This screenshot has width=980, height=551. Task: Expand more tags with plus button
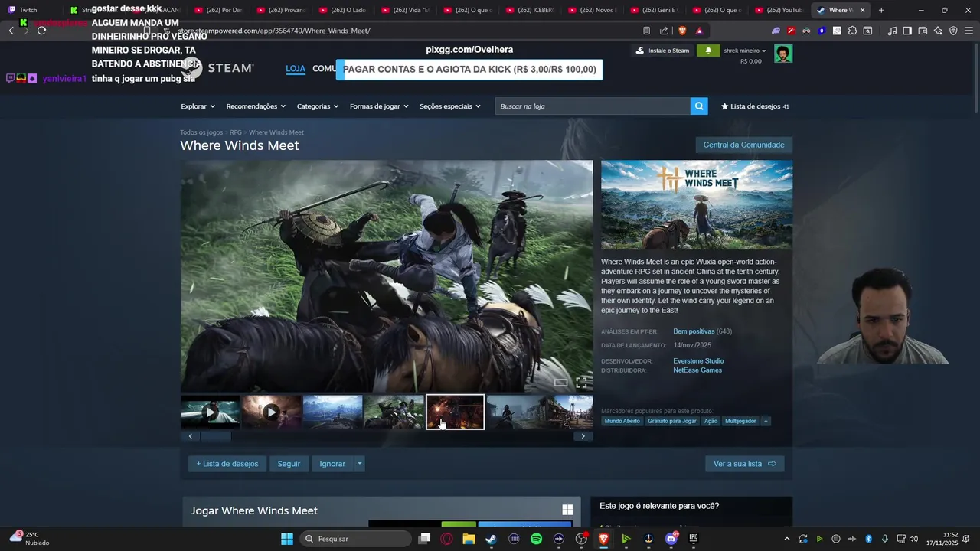[766, 421]
